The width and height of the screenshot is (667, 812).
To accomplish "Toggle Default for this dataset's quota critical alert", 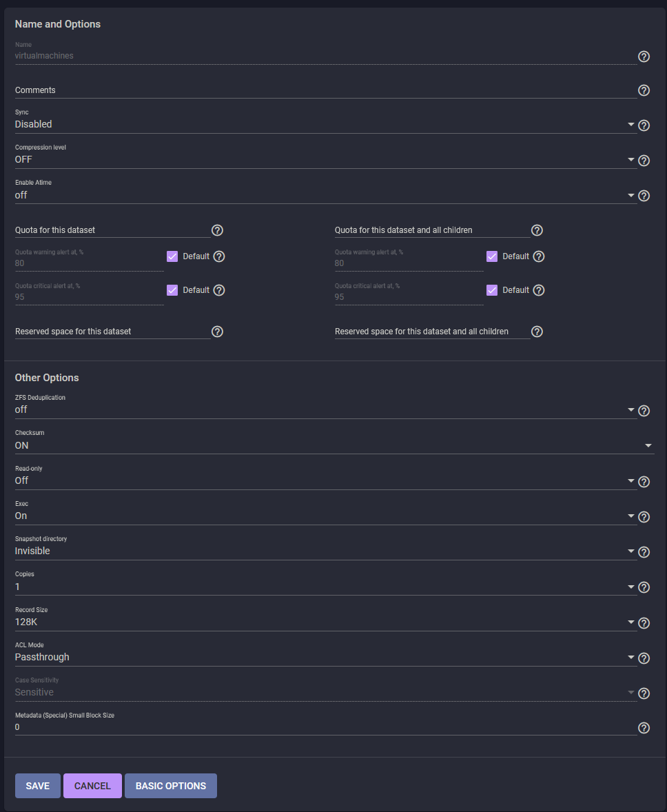I will click(x=172, y=290).
